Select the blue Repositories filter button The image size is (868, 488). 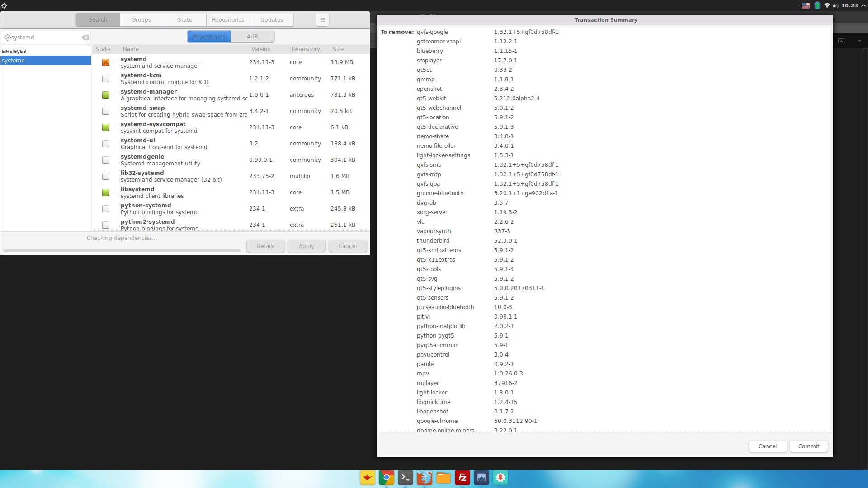click(209, 37)
